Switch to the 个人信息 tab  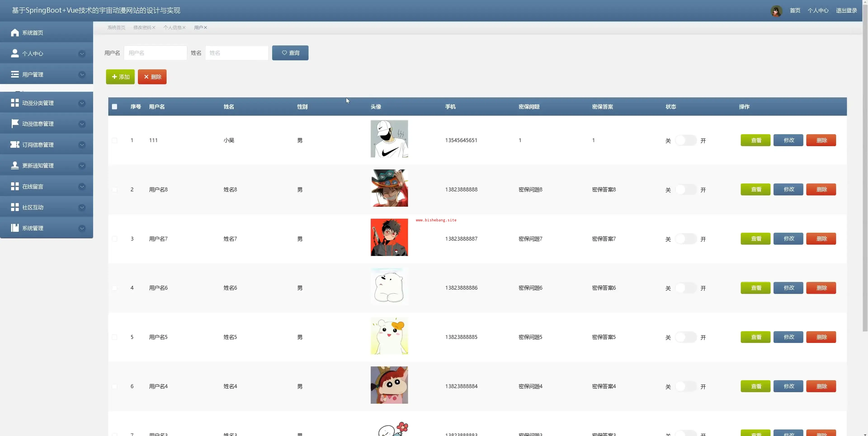click(172, 28)
